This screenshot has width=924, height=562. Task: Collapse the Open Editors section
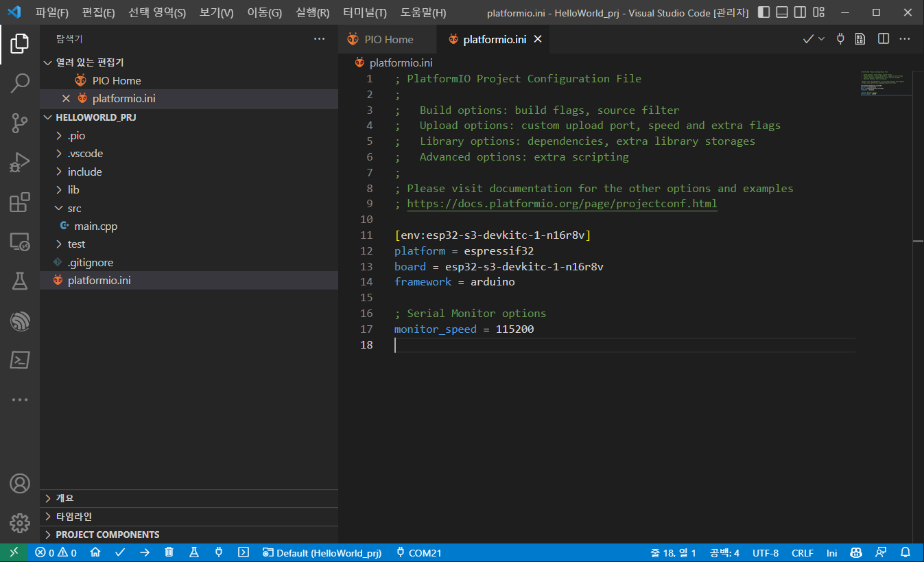click(48, 62)
